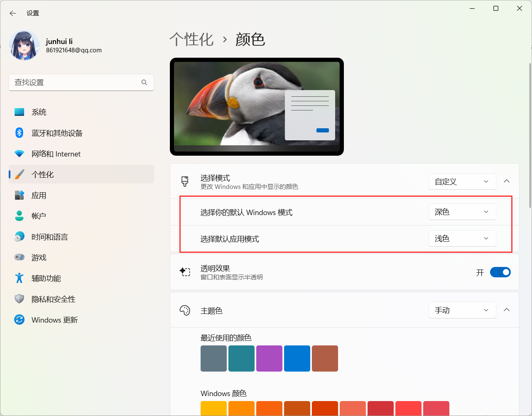Turn off the 透明效果 switch
This screenshot has width=532, height=416.
tap(500, 272)
